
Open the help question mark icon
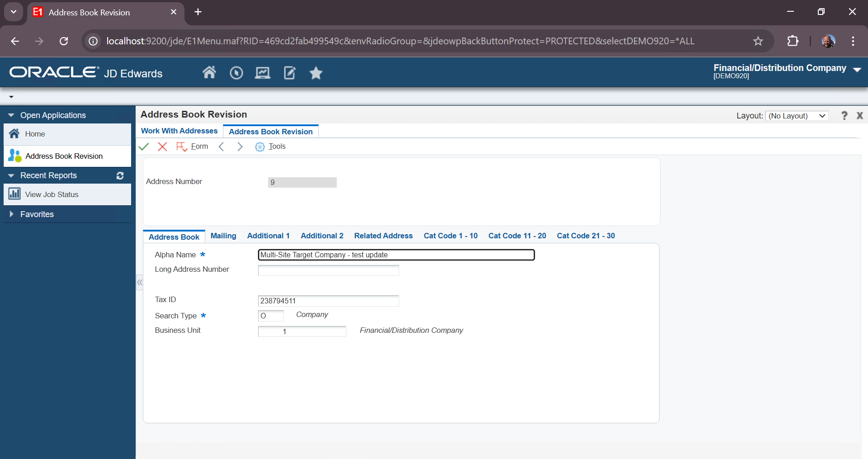click(844, 116)
